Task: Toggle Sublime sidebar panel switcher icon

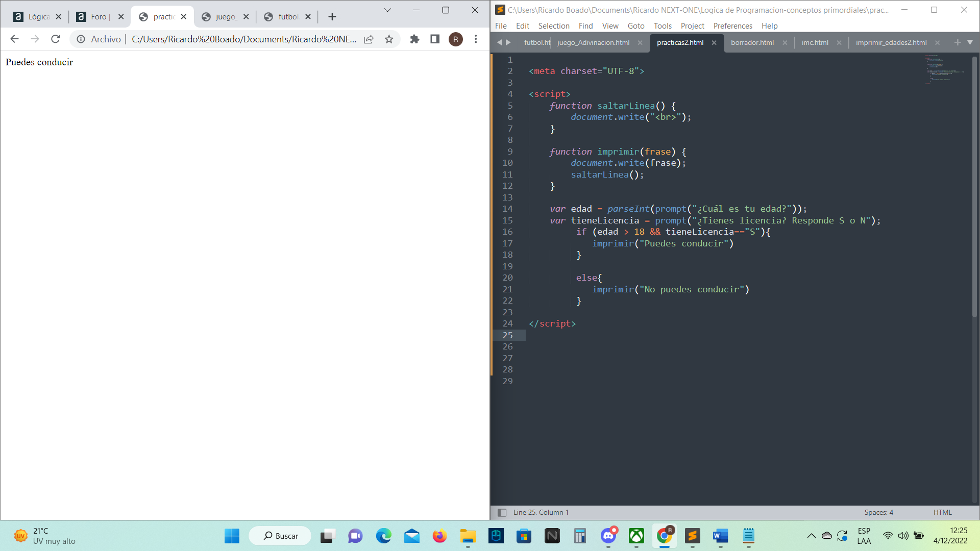Action: click(502, 513)
